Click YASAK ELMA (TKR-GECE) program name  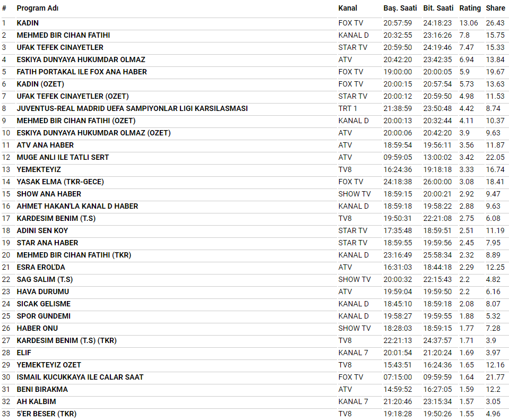point(60,182)
